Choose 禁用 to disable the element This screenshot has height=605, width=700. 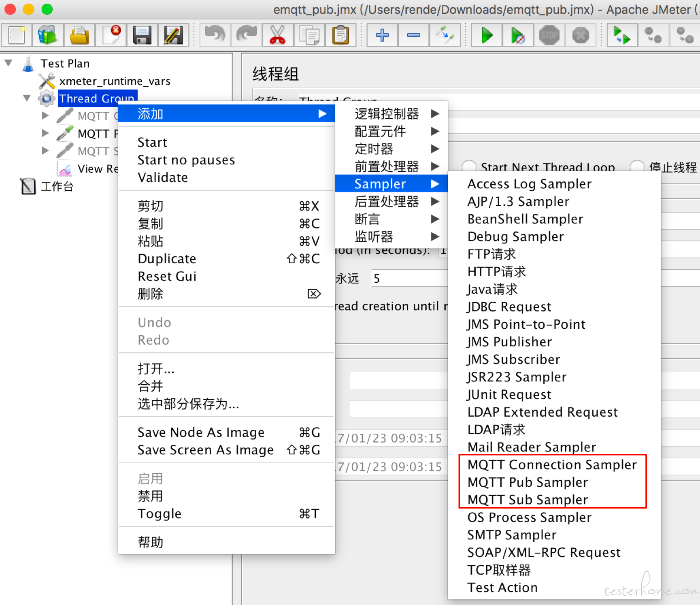coord(227,496)
